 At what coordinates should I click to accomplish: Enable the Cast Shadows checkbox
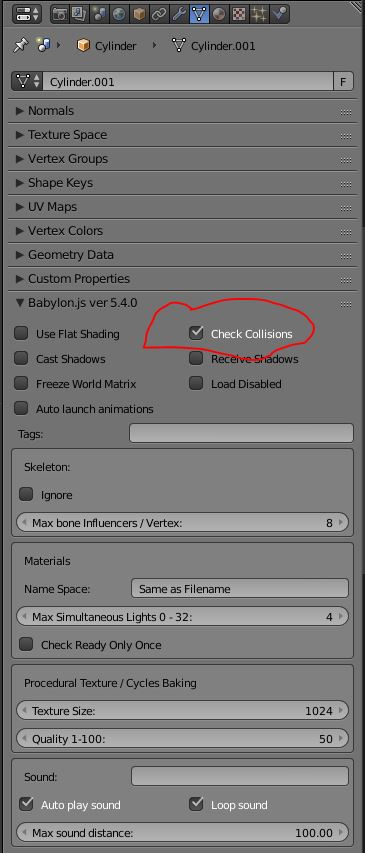pos(21,358)
